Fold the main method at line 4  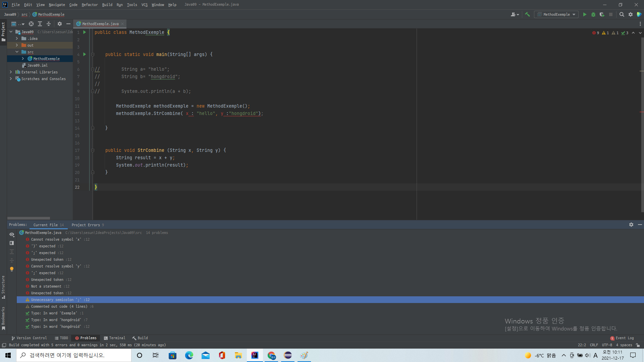click(x=93, y=54)
